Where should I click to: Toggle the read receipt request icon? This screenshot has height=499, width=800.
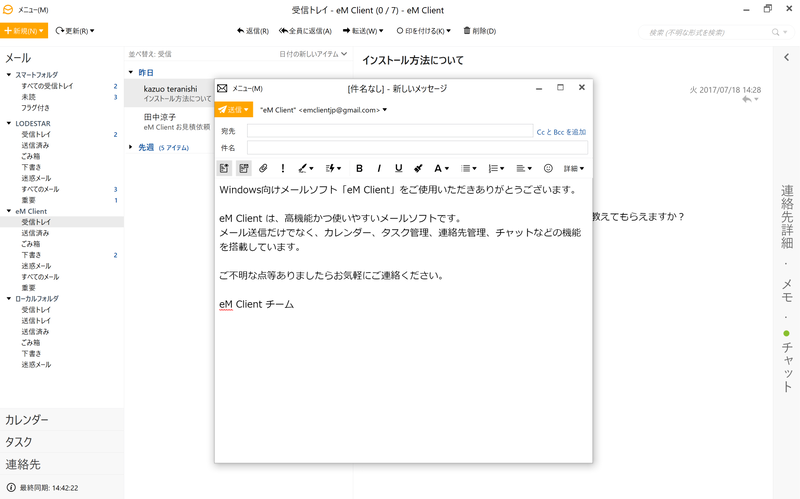tap(244, 168)
